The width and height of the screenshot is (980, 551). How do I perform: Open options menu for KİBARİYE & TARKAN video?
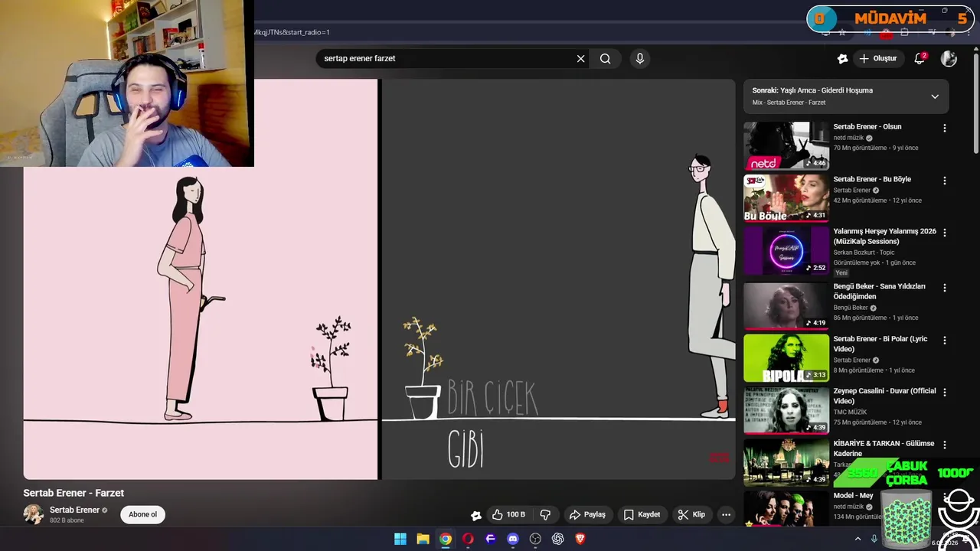pyautogui.click(x=944, y=445)
